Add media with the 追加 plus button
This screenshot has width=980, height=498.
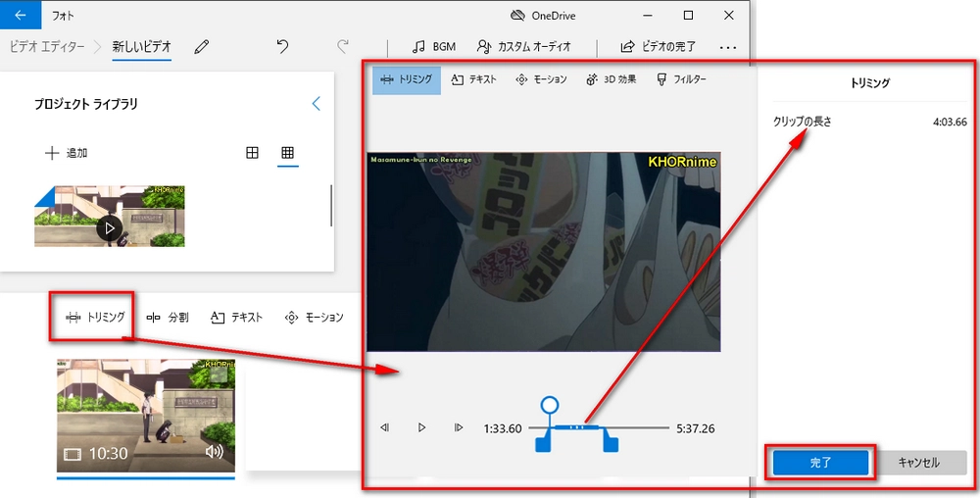coord(67,153)
